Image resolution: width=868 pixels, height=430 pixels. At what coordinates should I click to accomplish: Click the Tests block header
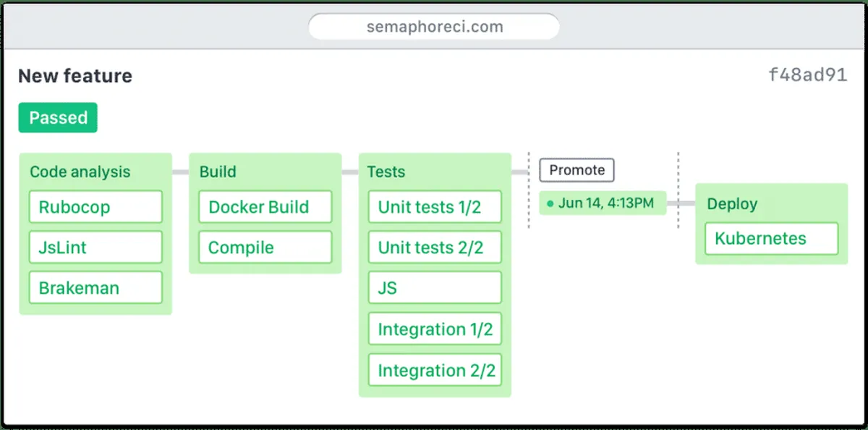tap(386, 172)
